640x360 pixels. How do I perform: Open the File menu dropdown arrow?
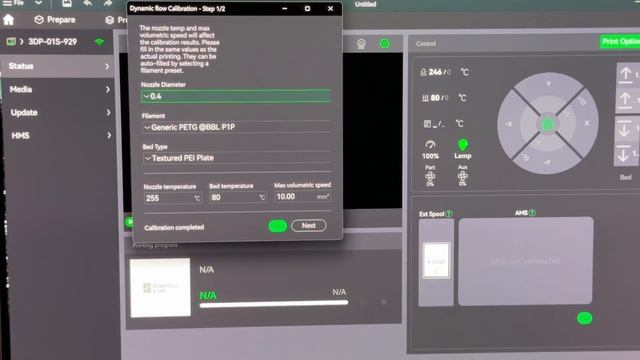(x=38, y=3)
